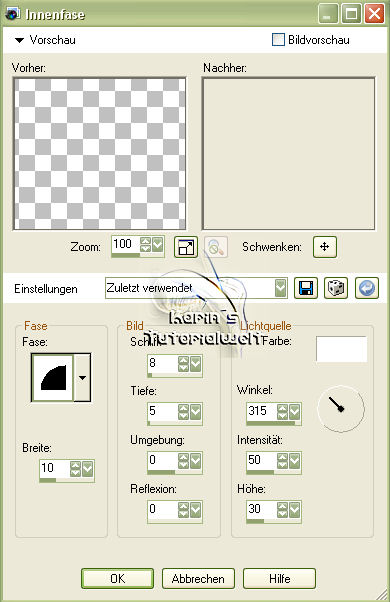Click the save preset floppy disk icon

(x=306, y=288)
